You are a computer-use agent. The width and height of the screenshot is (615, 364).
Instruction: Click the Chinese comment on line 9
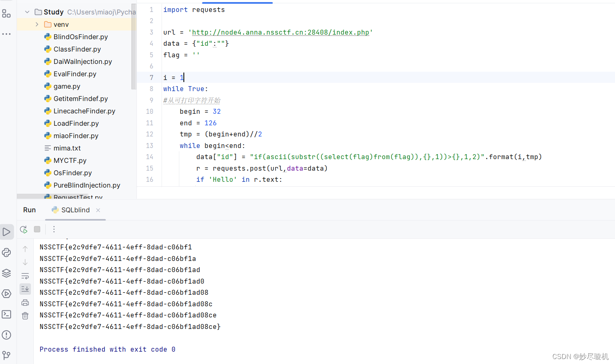[x=192, y=100]
